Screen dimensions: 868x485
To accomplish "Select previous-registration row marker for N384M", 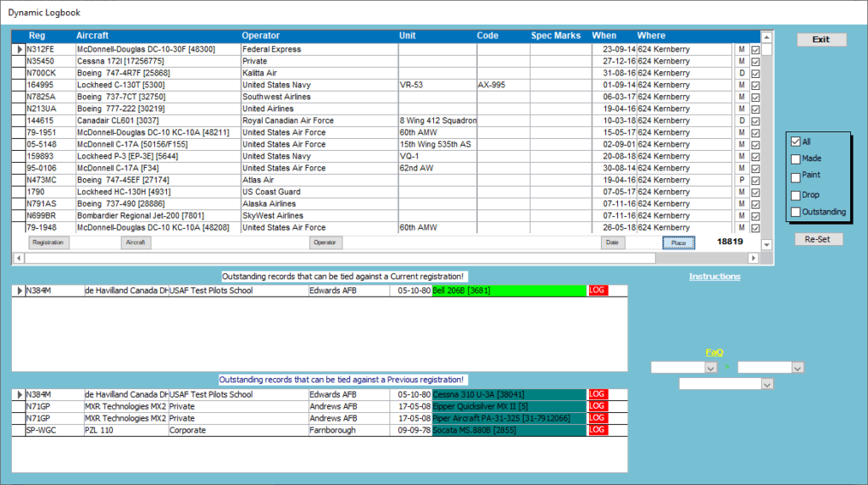I will [x=19, y=395].
